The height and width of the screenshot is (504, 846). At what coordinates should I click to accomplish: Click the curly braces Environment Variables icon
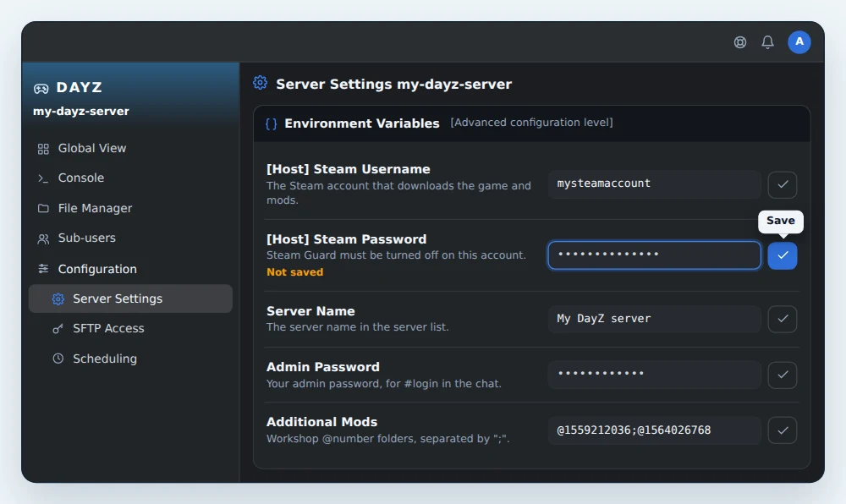272,124
